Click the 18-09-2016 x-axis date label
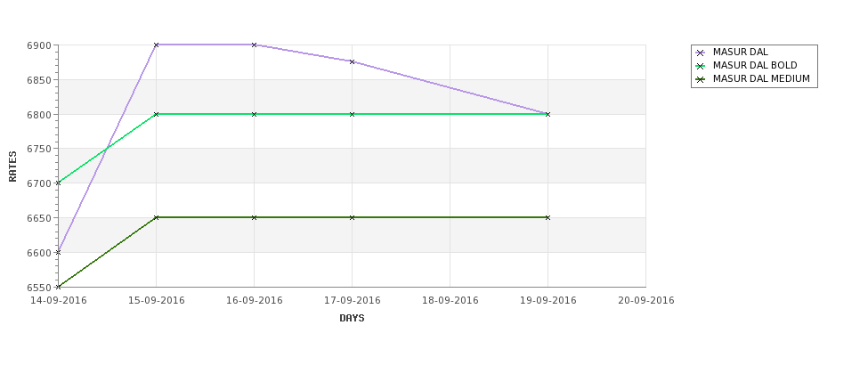The width and height of the screenshot is (868, 382). tap(450, 301)
